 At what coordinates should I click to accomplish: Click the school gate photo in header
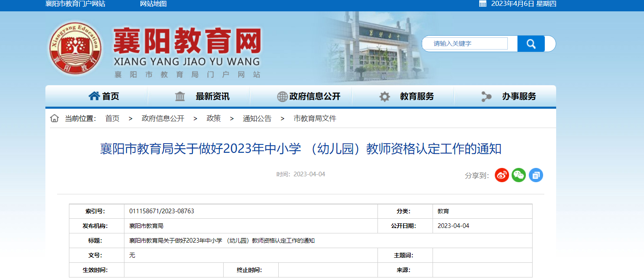tap(378, 47)
